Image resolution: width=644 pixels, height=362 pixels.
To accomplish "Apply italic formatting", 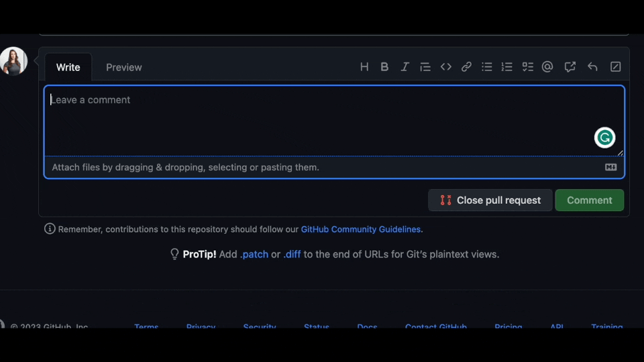I will [x=405, y=67].
